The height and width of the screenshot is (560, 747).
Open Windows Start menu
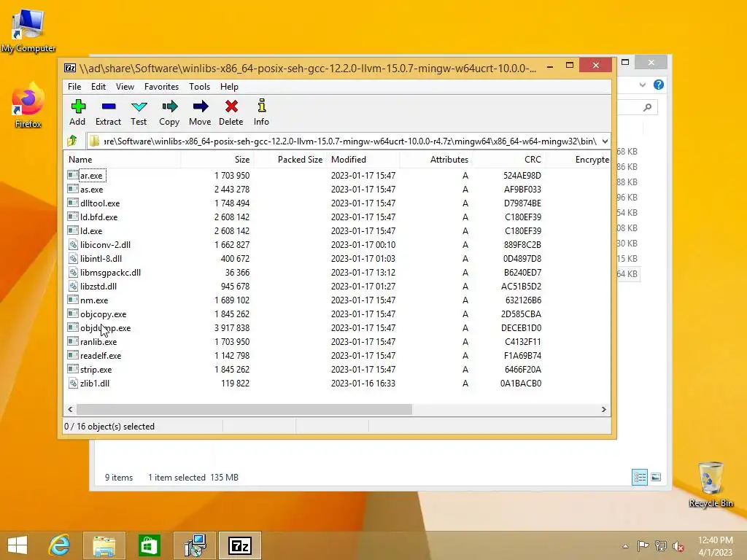18,545
